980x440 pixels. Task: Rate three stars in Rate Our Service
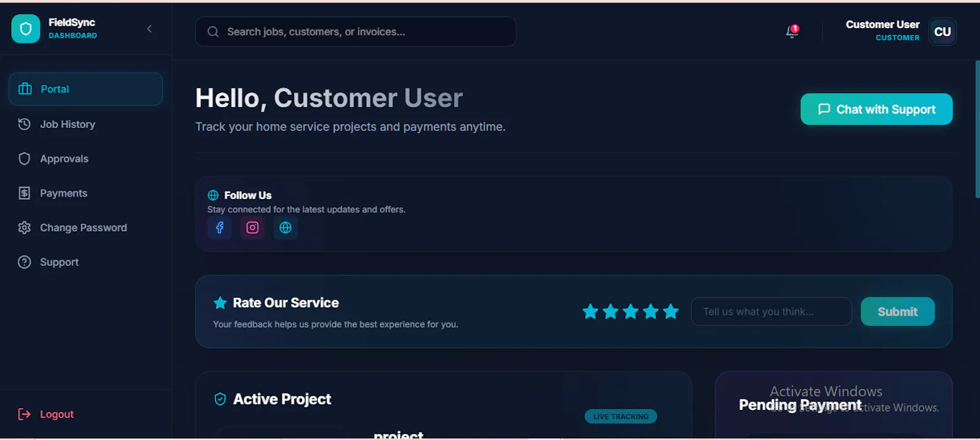[x=631, y=311]
